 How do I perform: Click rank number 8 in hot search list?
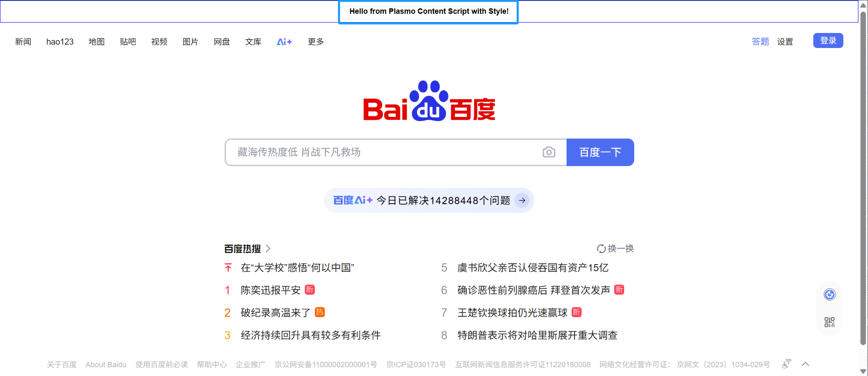point(444,335)
